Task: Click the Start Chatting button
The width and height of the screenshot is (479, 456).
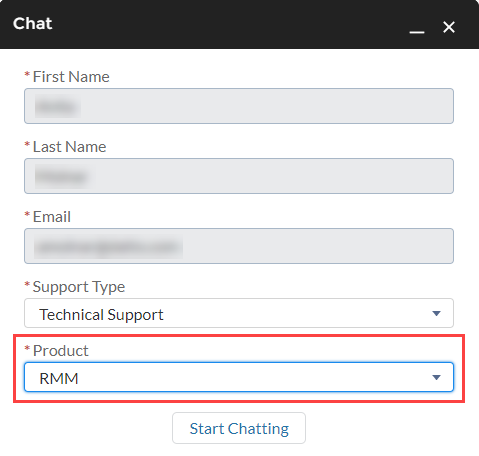Action: pyautogui.click(x=239, y=428)
